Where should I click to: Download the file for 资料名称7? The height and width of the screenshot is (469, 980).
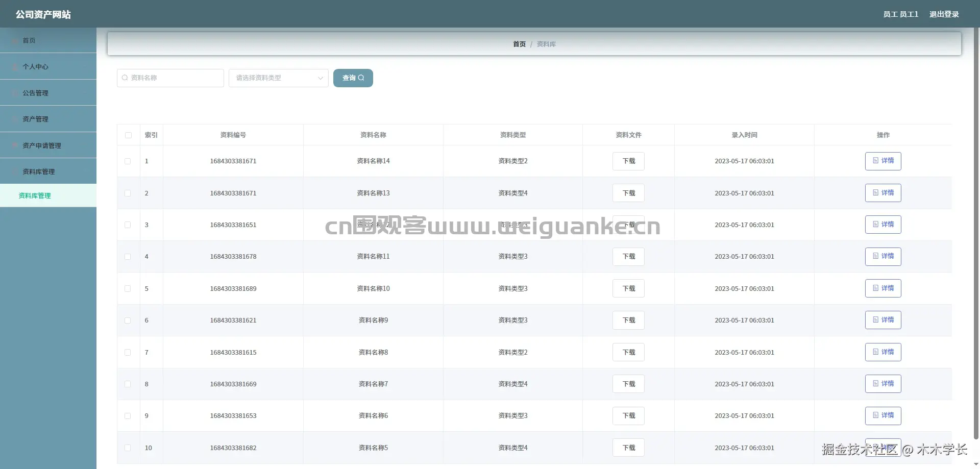tap(628, 384)
